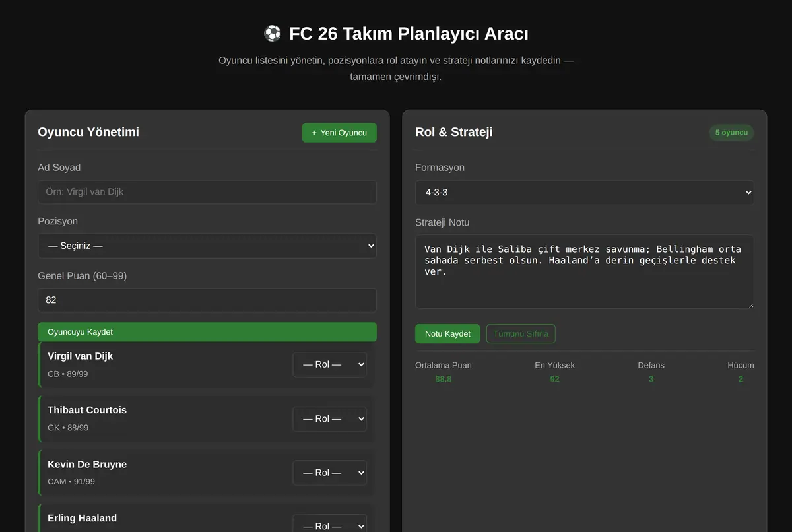Image resolution: width=792 pixels, height=532 pixels.
Task: Click the '+ Yeni Oyuncu' button
Action: [x=339, y=133]
